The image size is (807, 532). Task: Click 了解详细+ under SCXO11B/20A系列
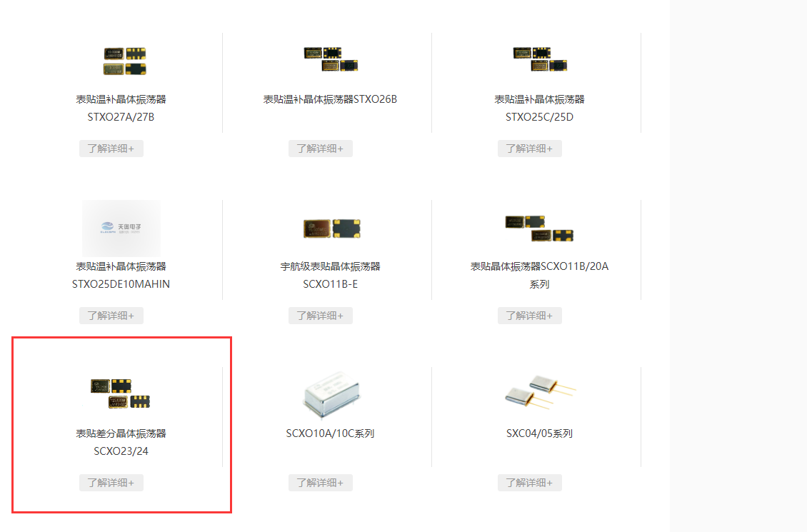(530, 316)
